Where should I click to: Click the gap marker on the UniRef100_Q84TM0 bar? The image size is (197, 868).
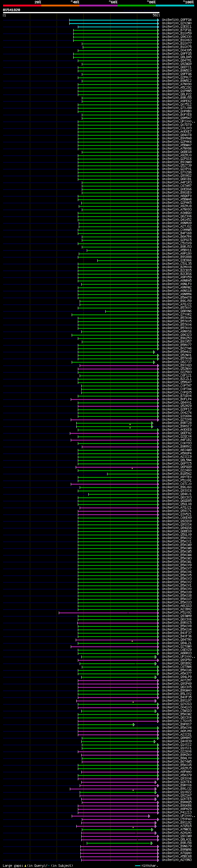coord(132,641)
